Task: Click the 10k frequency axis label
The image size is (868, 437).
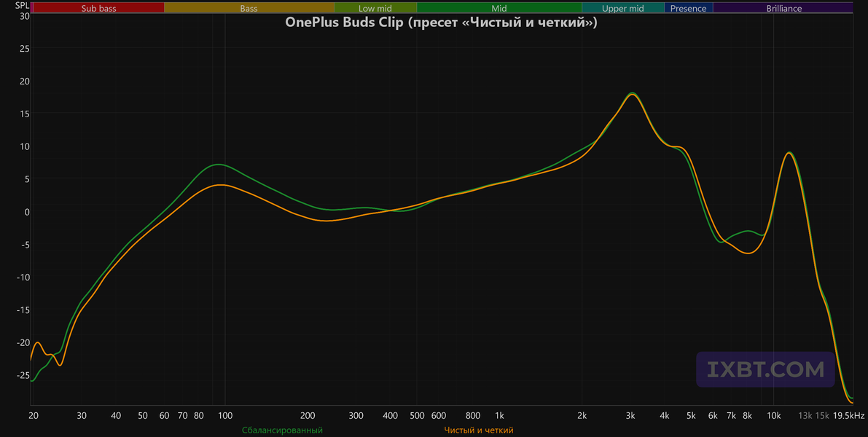Action: (x=774, y=416)
